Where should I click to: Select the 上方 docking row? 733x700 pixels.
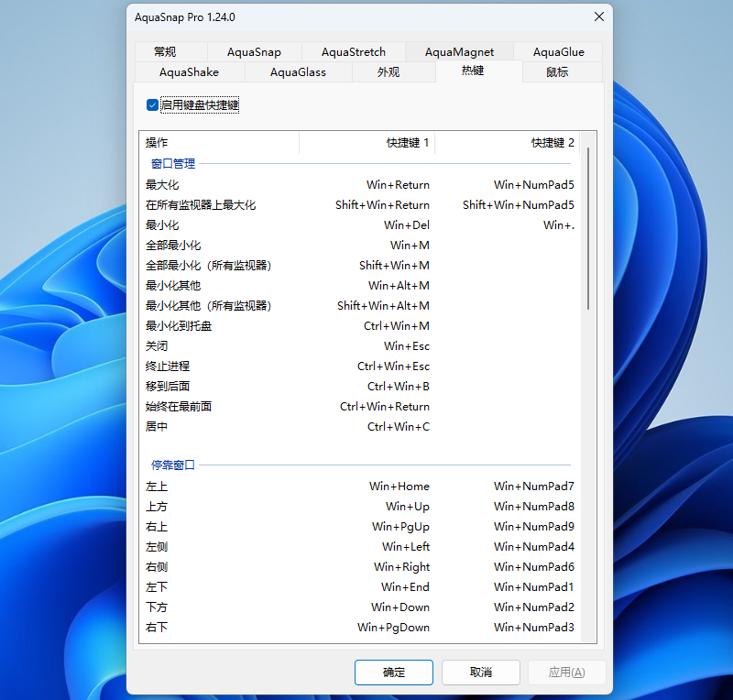point(360,507)
